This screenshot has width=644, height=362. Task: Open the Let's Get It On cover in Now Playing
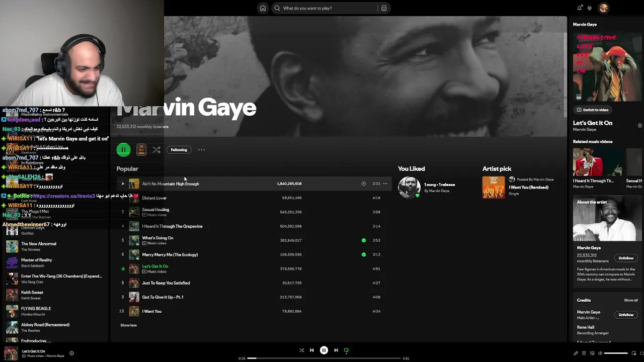[608, 67]
